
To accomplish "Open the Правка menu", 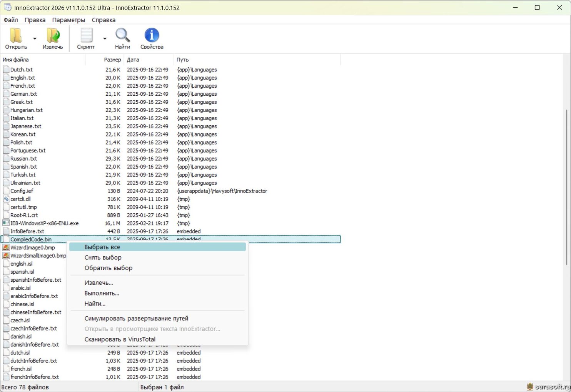I will [x=35, y=20].
